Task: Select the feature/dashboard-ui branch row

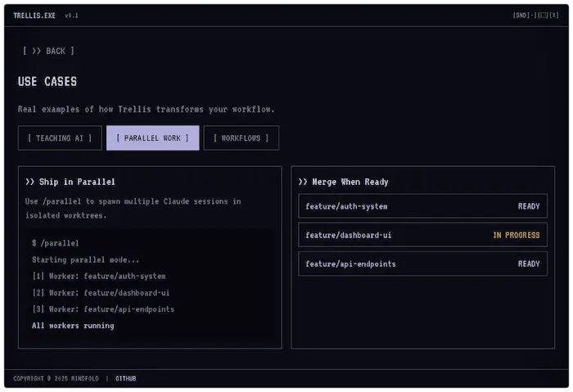Action: coord(422,235)
